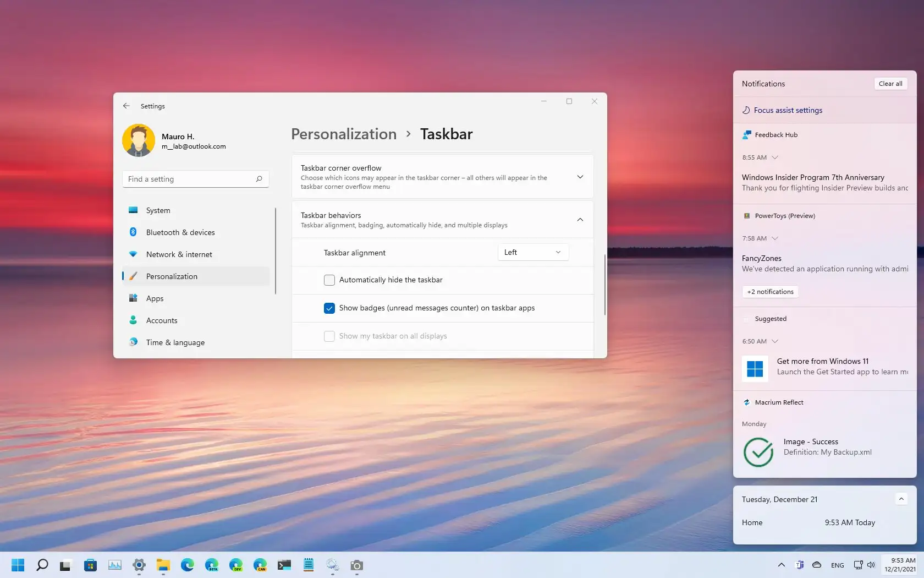Expand Taskbar corner overflow section
The image size is (924, 578).
coord(580,177)
